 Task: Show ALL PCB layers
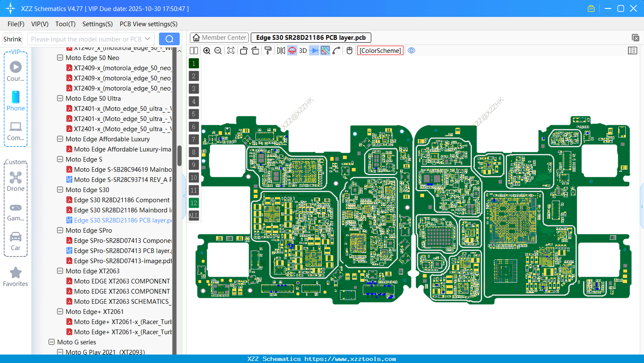tap(193, 216)
